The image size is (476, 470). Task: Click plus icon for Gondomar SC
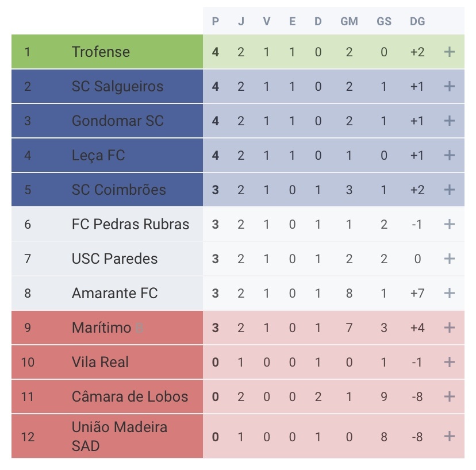click(x=449, y=121)
